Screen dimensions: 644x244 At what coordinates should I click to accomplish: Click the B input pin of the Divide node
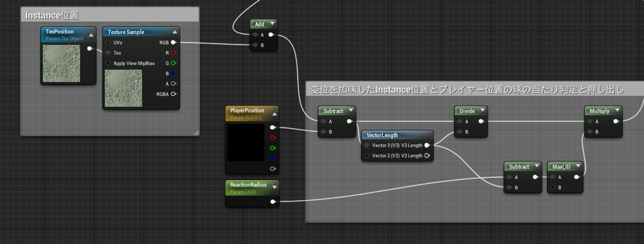click(459, 131)
